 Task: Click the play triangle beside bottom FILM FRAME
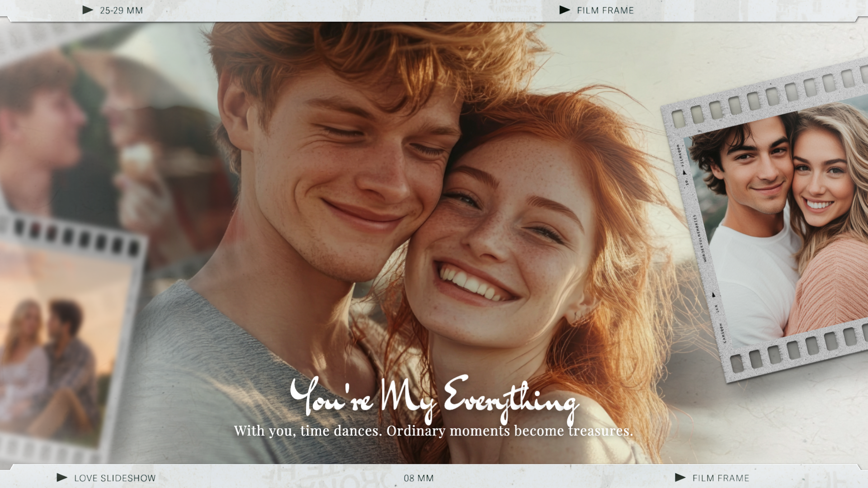tap(680, 478)
